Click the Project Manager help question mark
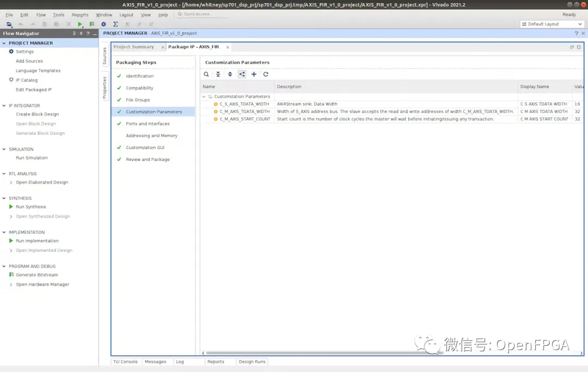The width and height of the screenshot is (588, 372). pos(576,33)
